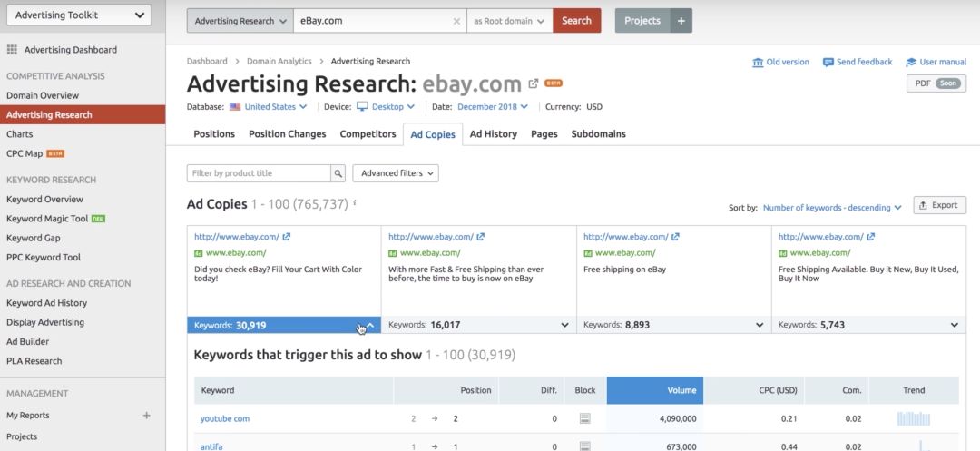Open Keyword Gap in sidebar
This screenshot has width=980, height=451.
point(34,238)
